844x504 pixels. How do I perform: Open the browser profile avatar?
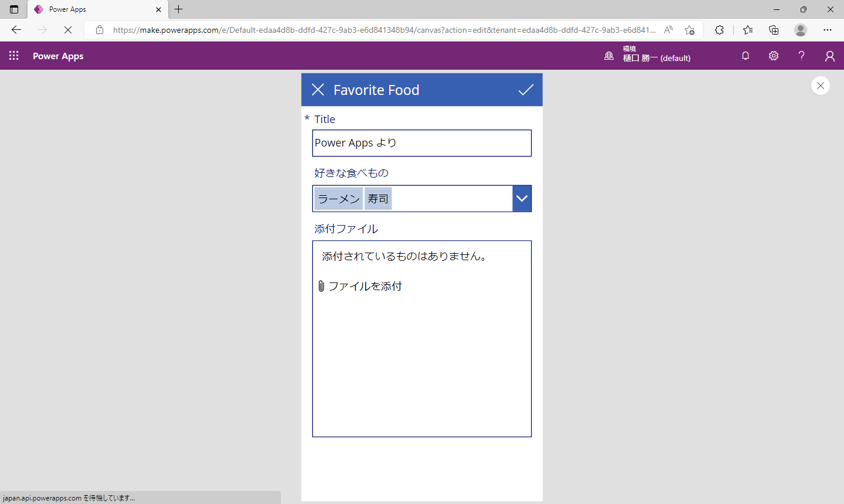[801, 29]
